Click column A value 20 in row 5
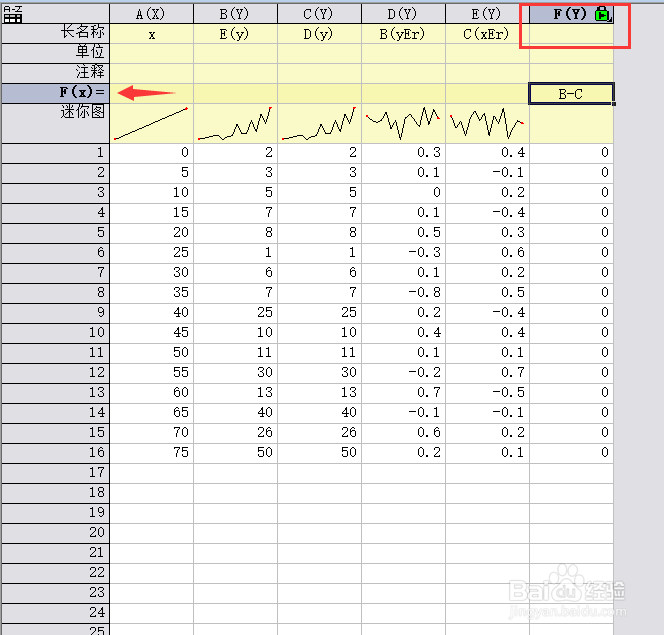Image resolution: width=664 pixels, height=635 pixels. tap(151, 232)
